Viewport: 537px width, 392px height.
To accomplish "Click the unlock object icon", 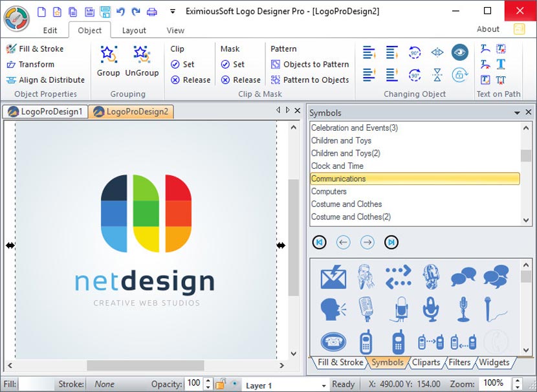I will (459, 76).
